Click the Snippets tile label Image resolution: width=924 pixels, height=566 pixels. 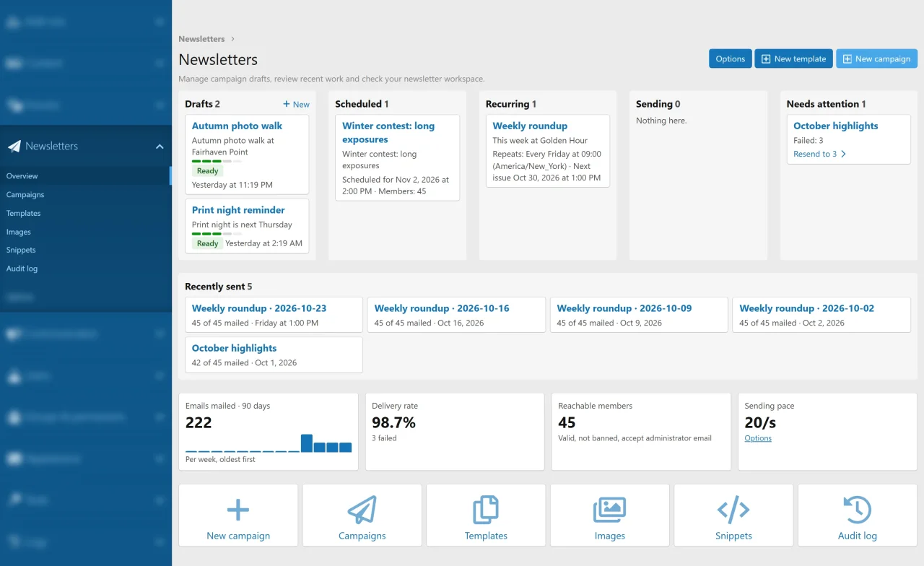pos(733,536)
